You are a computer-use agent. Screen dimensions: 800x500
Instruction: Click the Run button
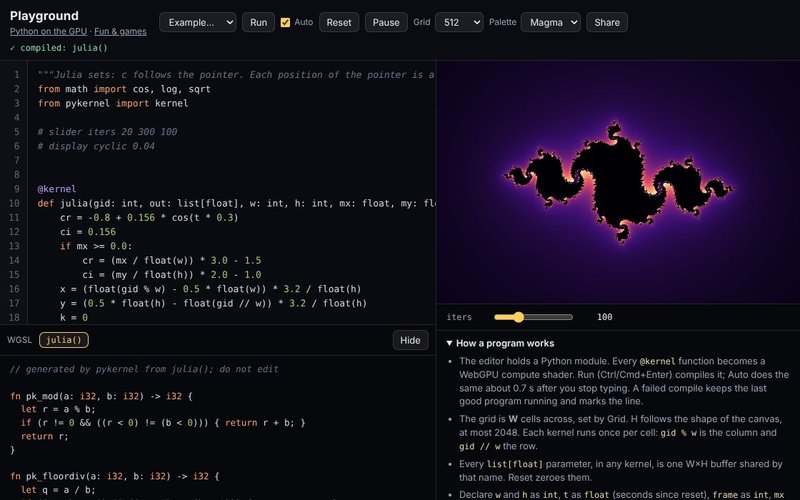pos(258,22)
